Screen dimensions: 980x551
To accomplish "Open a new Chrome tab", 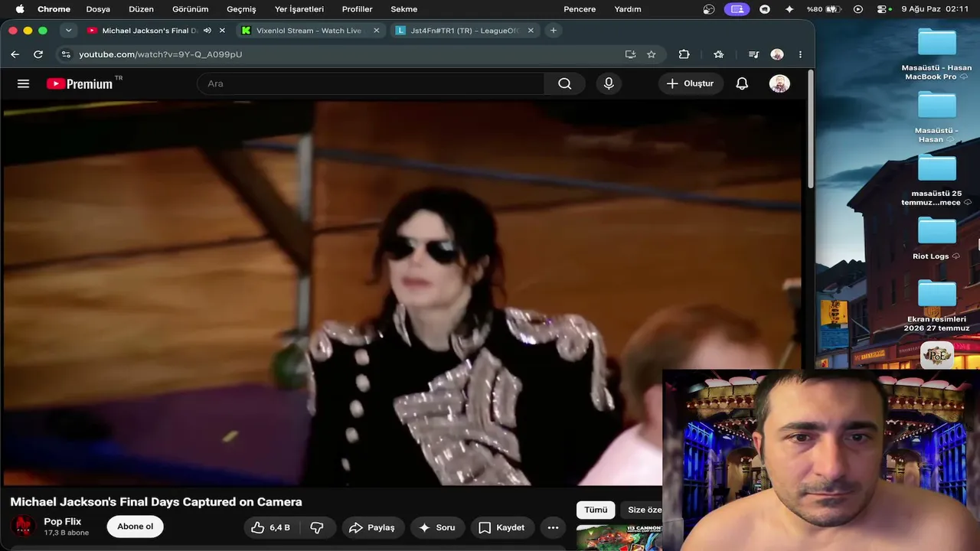I will coord(554,31).
